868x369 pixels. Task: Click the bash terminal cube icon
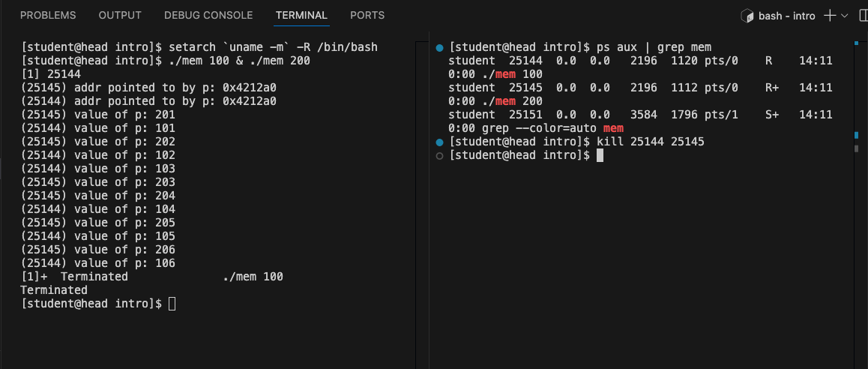[x=747, y=16]
